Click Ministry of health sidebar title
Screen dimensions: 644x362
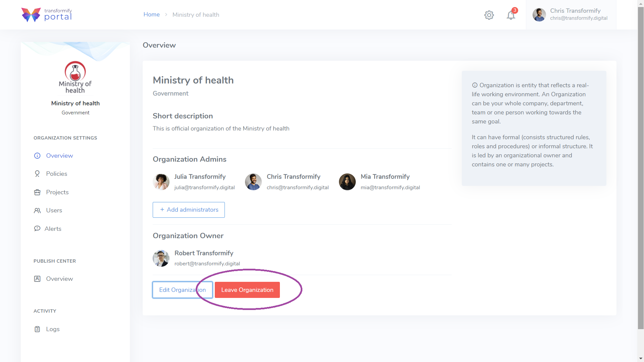click(x=76, y=103)
